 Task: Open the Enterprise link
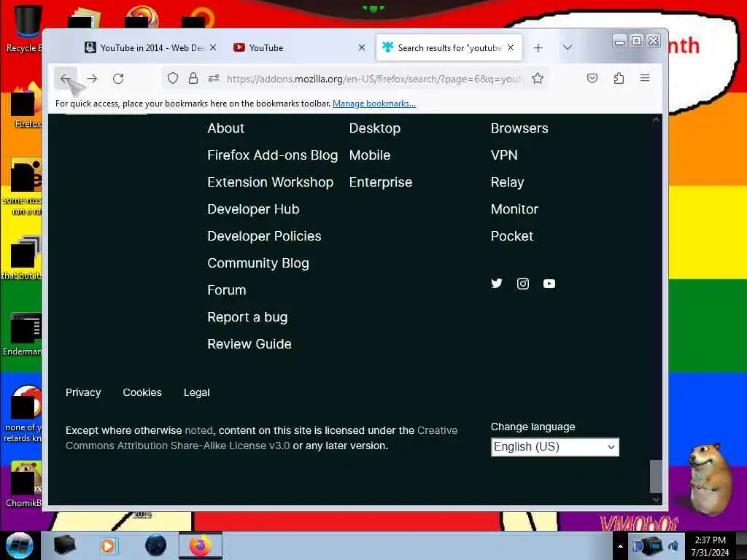click(381, 182)
